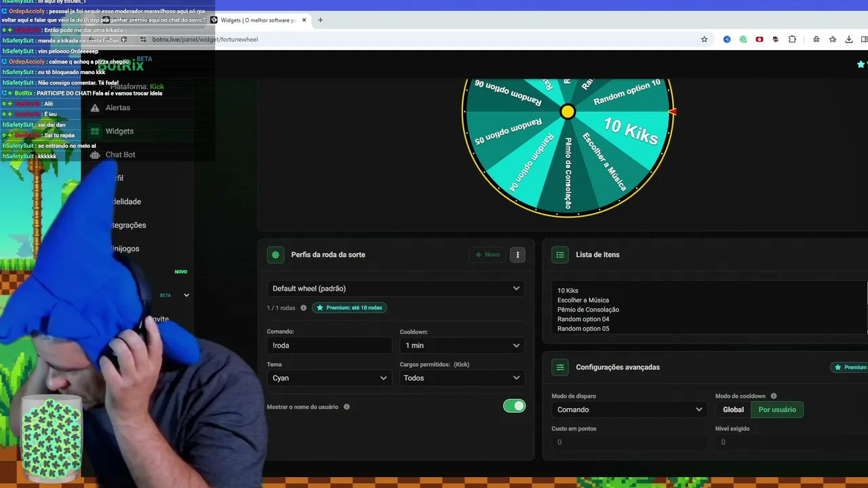Screen dimensions: 868x488
Task: Open the Cooldown 1 min dropdown
Action: tap(462, 346)
